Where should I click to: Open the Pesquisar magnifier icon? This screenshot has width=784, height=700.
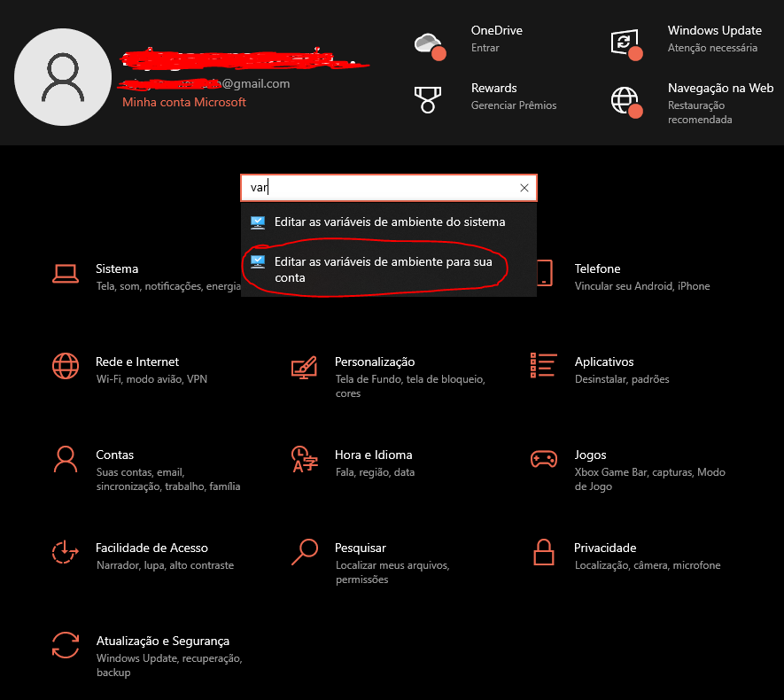point(304,552)
